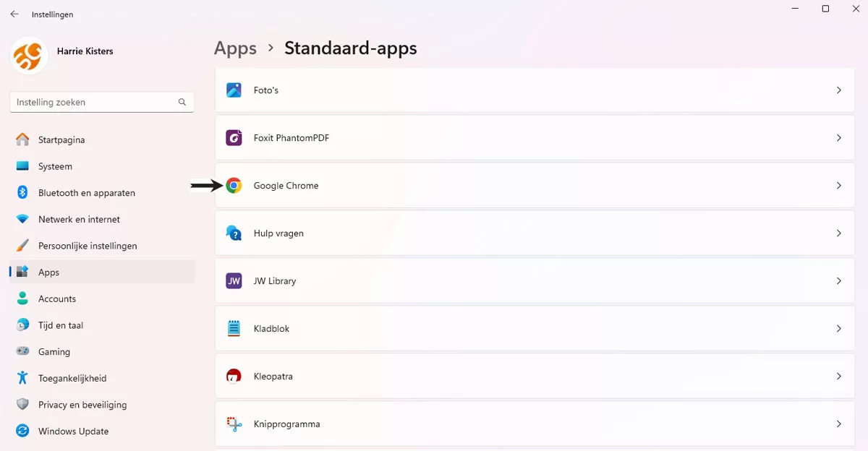Open Toegankelijkheid settings

(x=102, y=378)
